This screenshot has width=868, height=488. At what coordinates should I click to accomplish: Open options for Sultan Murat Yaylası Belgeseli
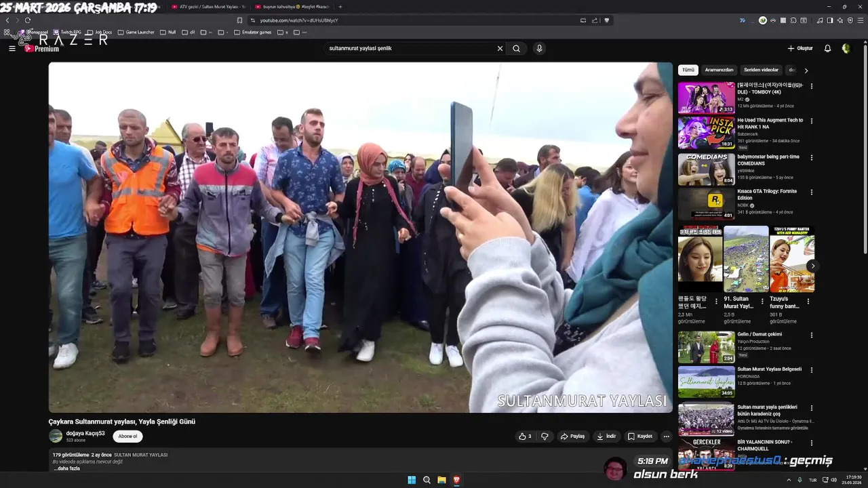click(812, 370)
